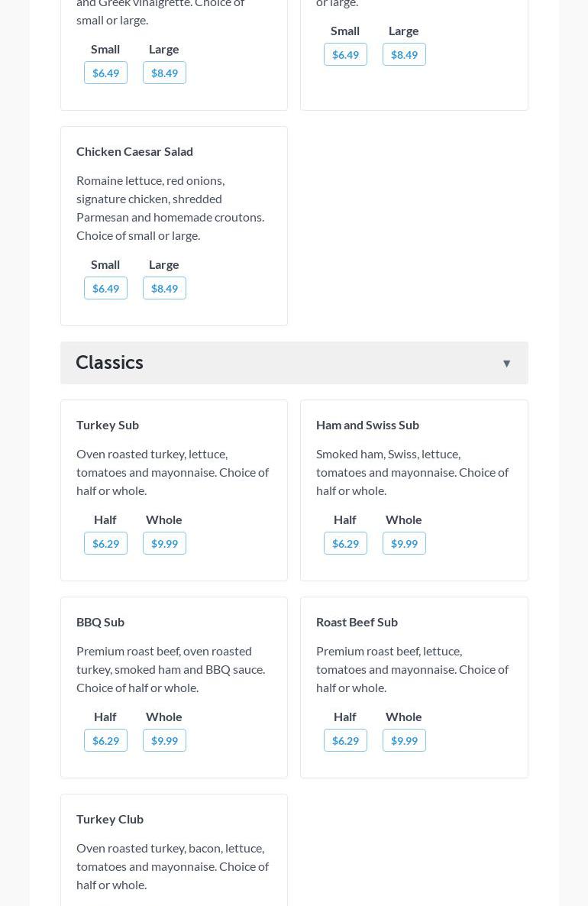Add Half Turkey Sub for $6.29

(105, 543)
